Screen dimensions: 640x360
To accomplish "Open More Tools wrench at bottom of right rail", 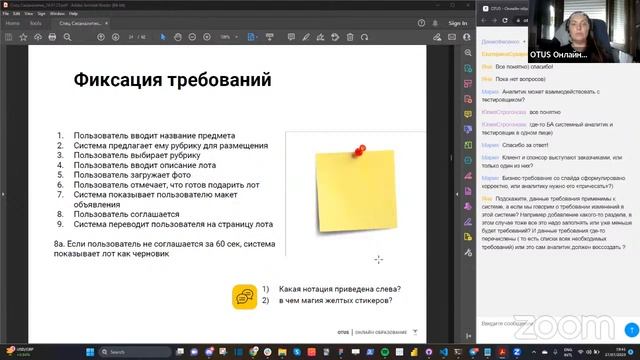I will [468, 253].
